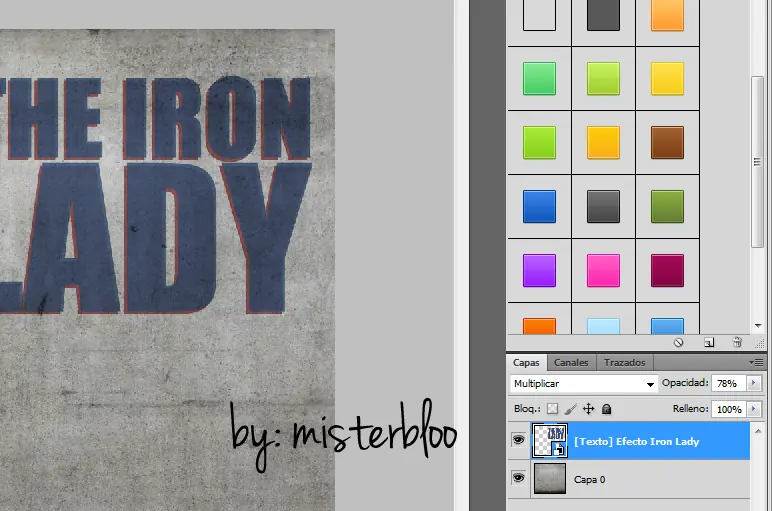The height and width of the screenshot is (511, 772).
Task: Apply the hot pink style swatch
Action: [603, 270]
